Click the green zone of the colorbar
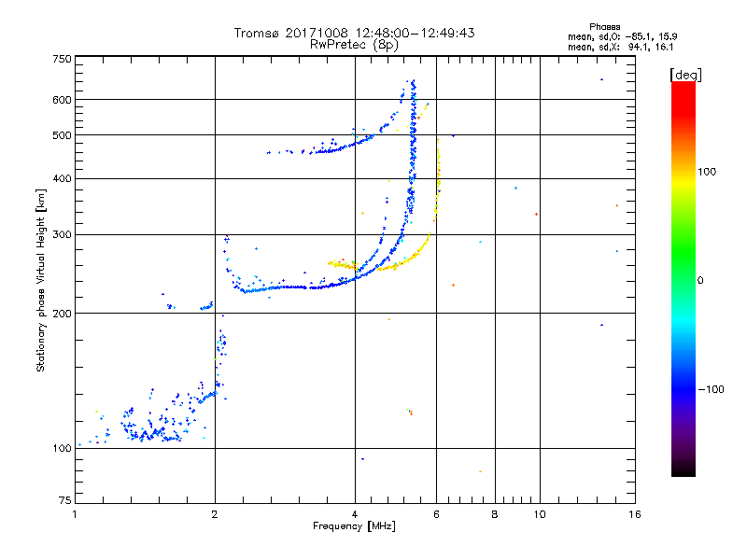This screenshot has width=747, height=560. 684,252
